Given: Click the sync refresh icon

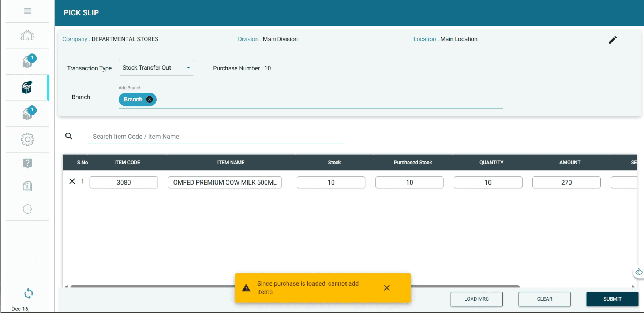Looking at the screenshot, I should pyautogui.click(x=28, y=293).
